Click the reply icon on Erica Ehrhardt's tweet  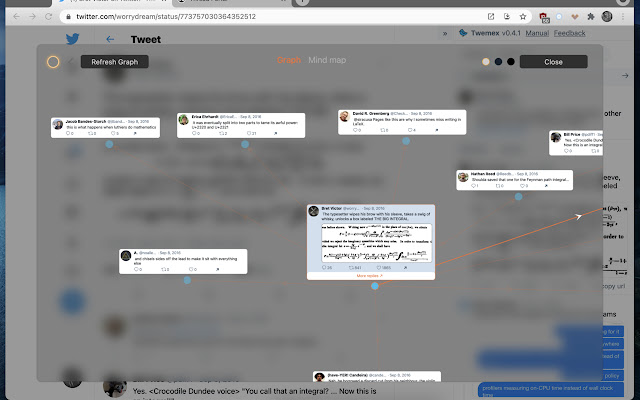196,133
